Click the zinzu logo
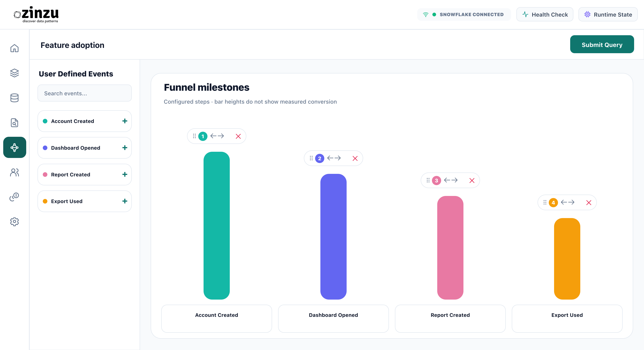 [36, 14]
